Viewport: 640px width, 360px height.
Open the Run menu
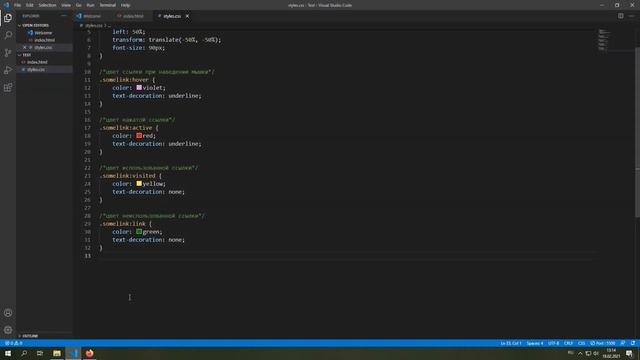90,5
